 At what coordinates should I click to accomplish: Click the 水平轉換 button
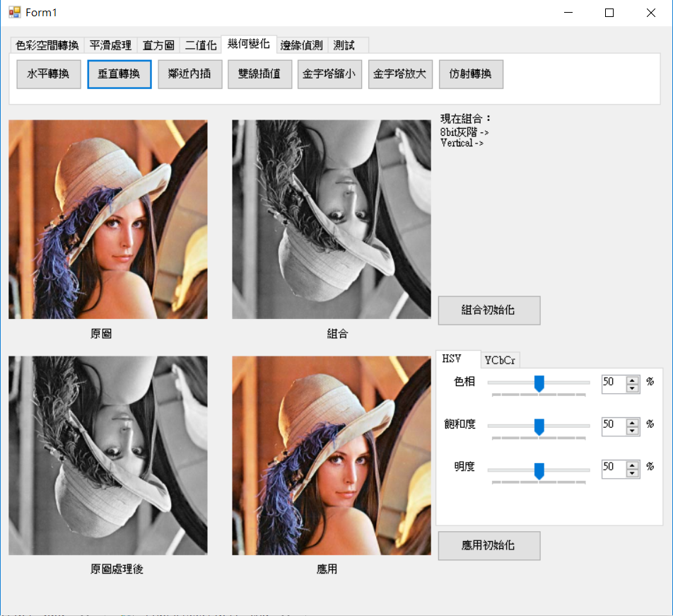click(x=49, y=74)
